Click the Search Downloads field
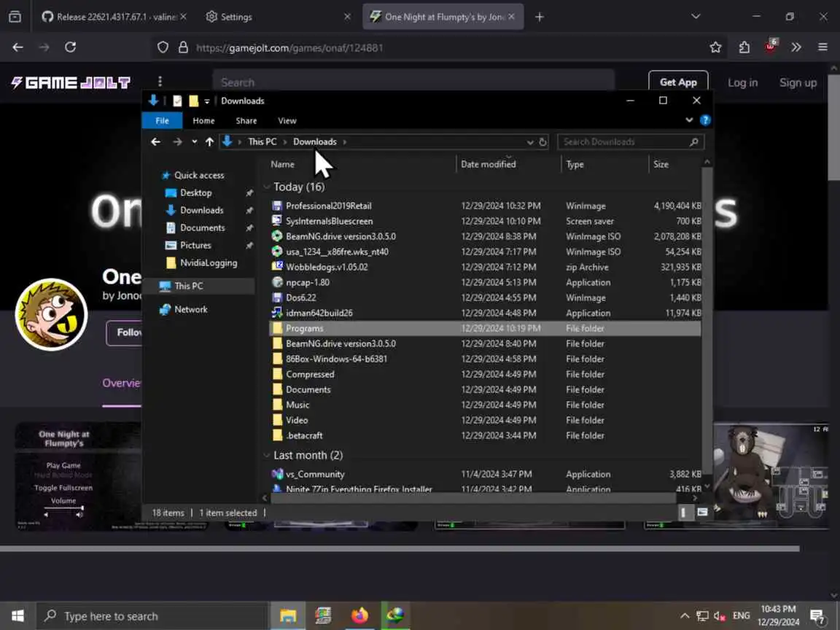This screenshot has width=840, height=630. 631,142
